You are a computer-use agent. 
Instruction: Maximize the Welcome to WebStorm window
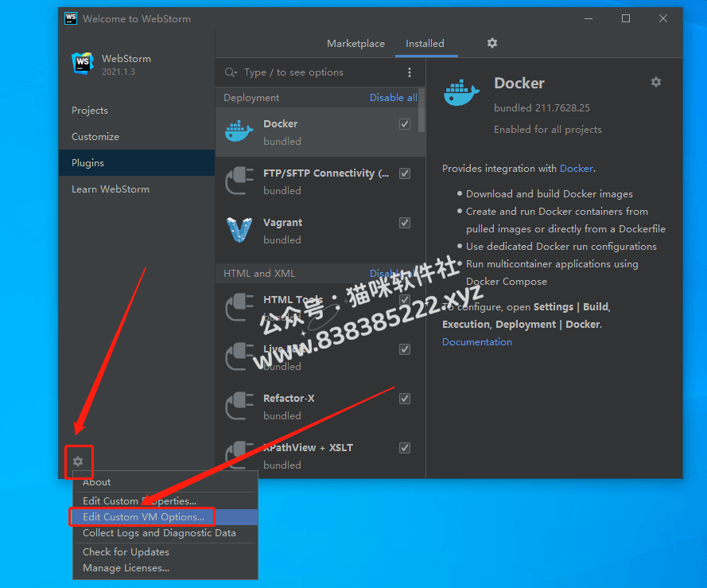[626, 18]
